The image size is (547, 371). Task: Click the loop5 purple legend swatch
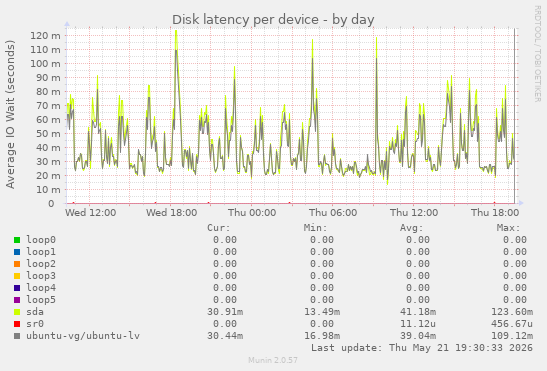pyautogui.click(x=17, y=300)
